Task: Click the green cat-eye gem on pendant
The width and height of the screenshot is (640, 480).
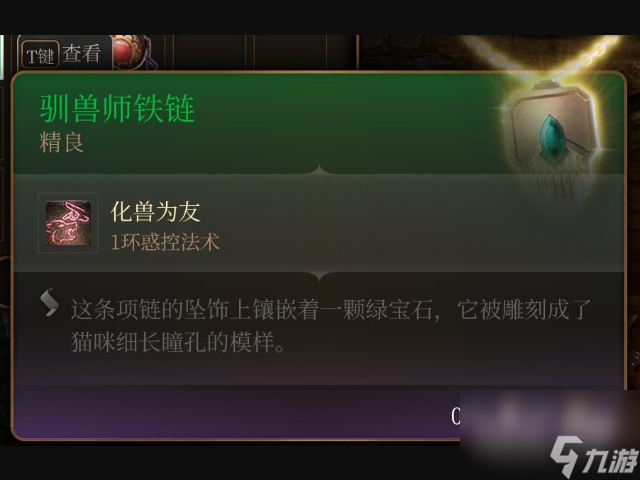Action: click(551, 137)
